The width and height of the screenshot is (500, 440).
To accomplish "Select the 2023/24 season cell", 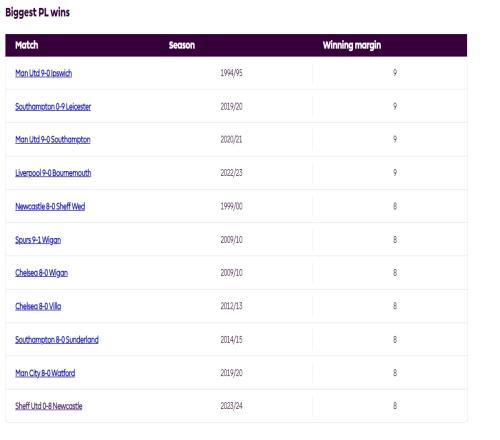I will [x=231, y=406].
